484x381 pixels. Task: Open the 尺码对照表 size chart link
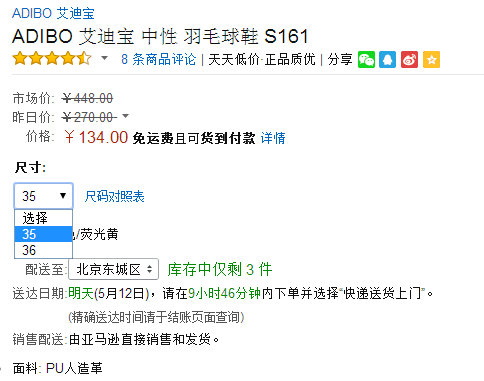click(x=114, y=196)
